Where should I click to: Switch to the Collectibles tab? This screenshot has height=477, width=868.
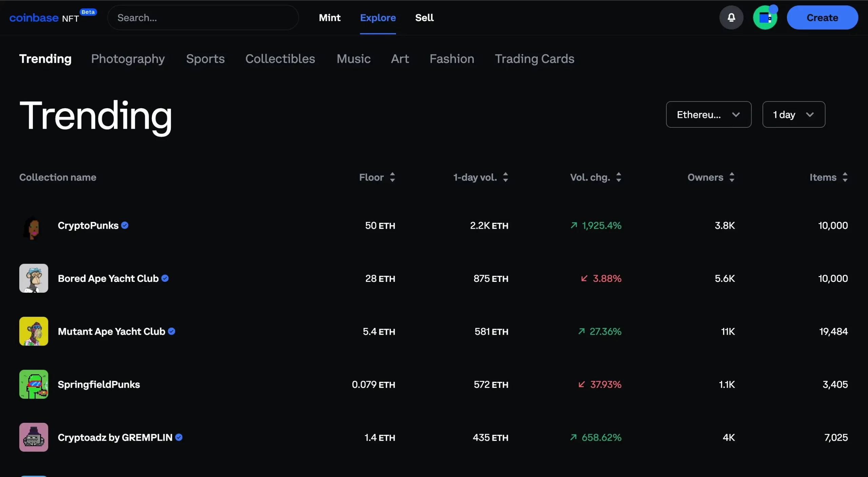click(280, 59)
